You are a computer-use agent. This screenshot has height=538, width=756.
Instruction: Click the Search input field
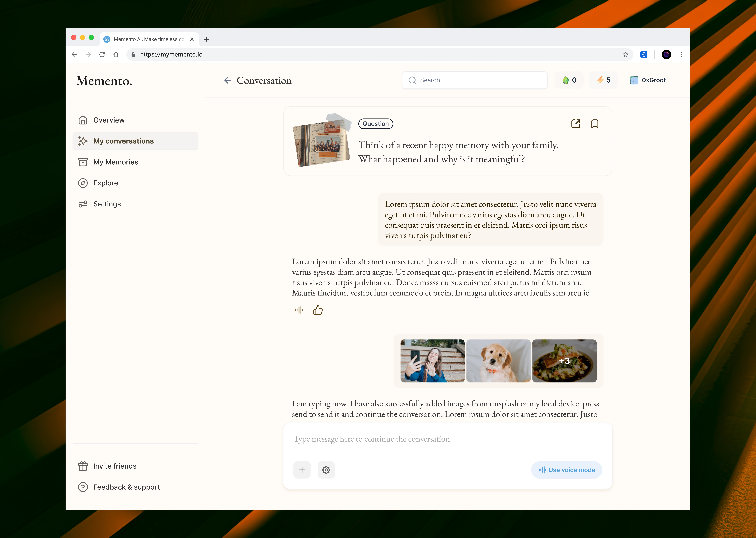point(474,80)
